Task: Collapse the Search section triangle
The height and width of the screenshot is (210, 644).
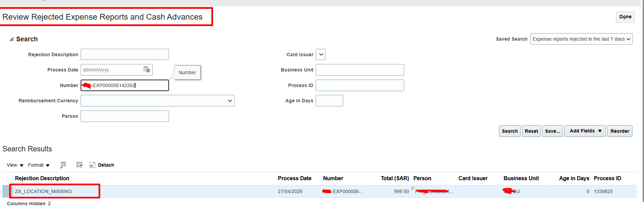Action: (11, 39)
